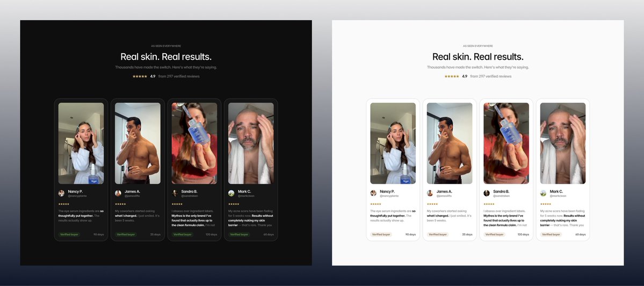Click James A.'s Verified buyer badge, light card
Screen dimensions: 644x286
[438, 234]
